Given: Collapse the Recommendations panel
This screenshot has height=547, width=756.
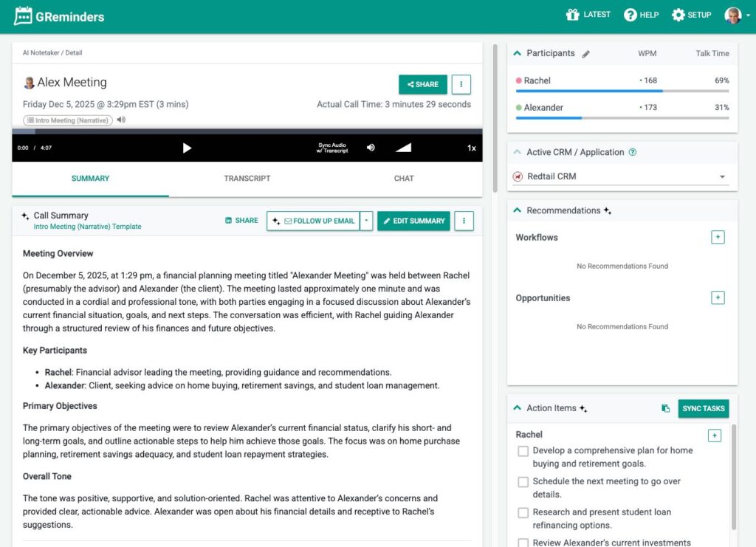Looking at the screenshot, I should click(517, 211).
